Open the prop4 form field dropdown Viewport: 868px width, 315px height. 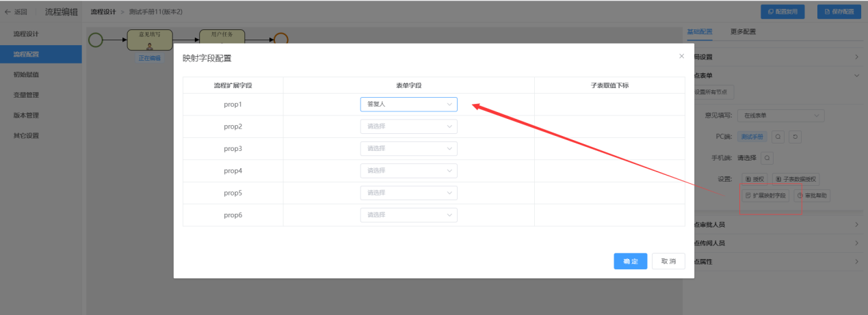(x=408, y=171)
